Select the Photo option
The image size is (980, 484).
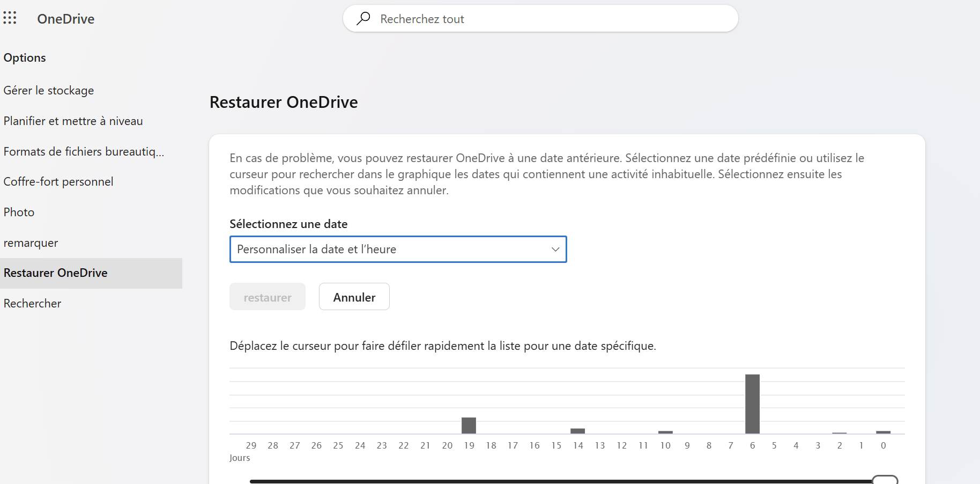[19, 212]
